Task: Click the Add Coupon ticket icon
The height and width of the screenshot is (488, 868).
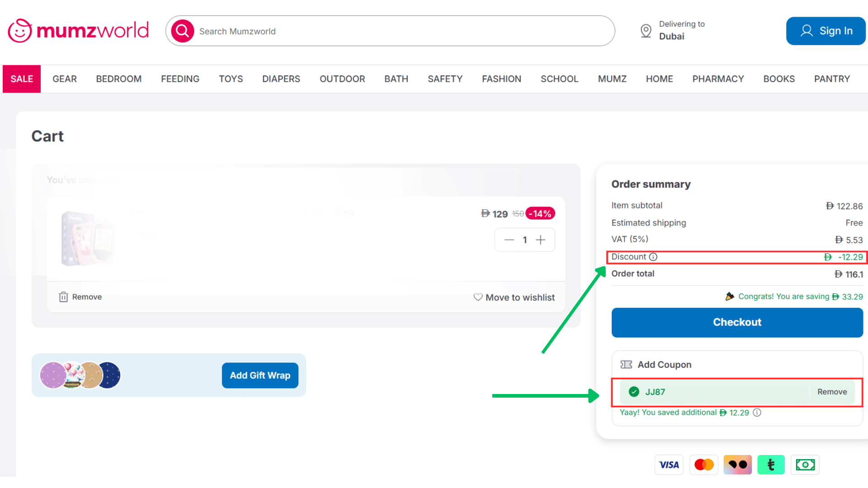Action: coord(626,365)
